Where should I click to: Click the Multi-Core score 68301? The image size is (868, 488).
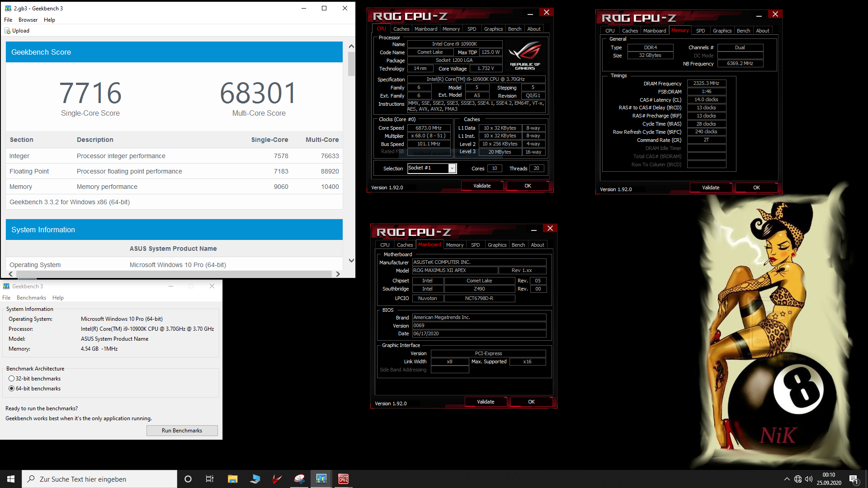[258, 93]
